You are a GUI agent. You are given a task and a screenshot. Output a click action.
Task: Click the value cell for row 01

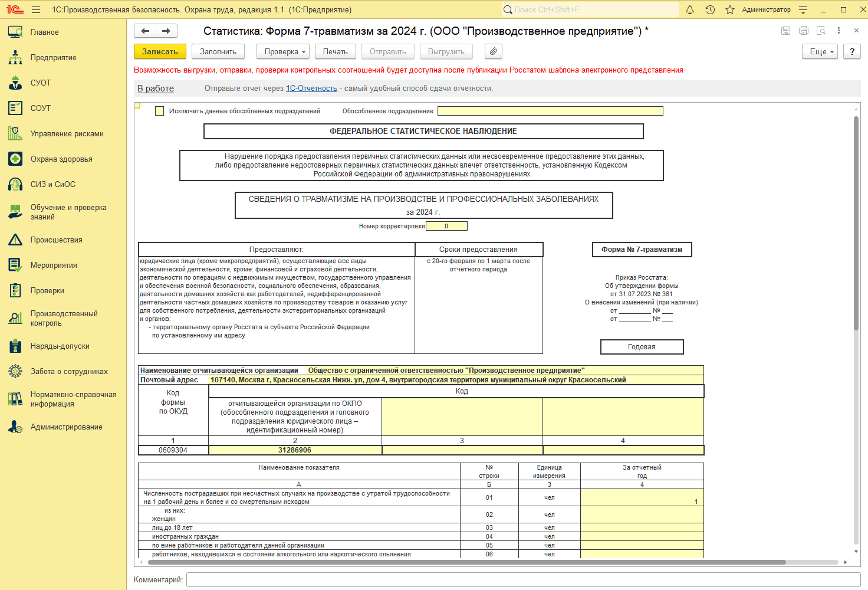[x=642, y=497]
